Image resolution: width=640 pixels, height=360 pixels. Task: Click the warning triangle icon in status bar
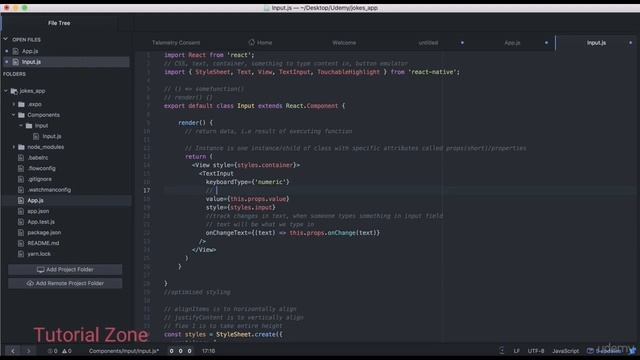[64, 351]
